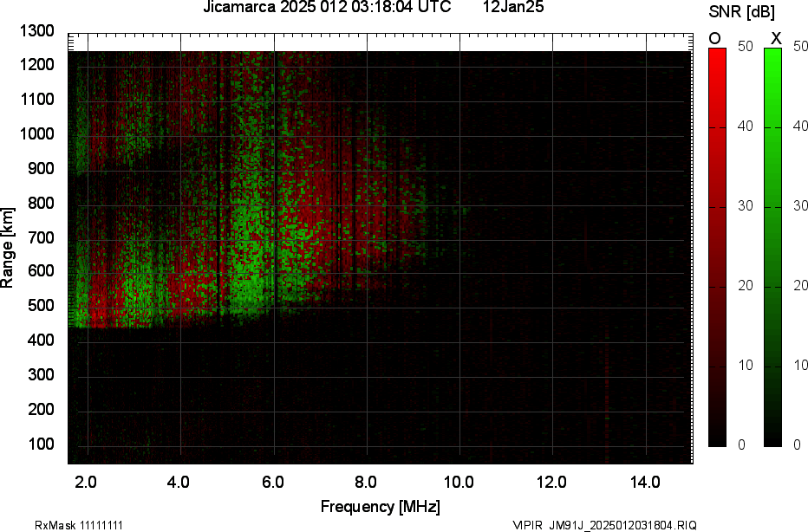Click the 400 range tick label

(x=41, y=341)
